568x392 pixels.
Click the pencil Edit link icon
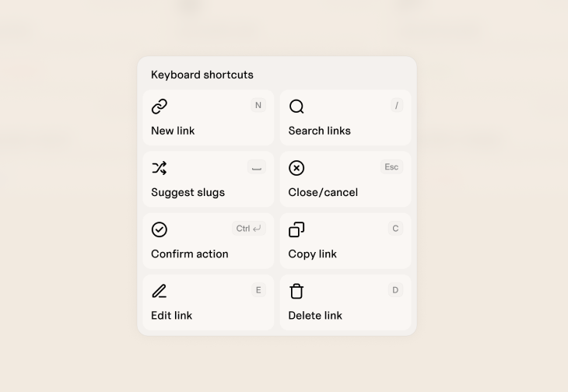coord(159,291)
